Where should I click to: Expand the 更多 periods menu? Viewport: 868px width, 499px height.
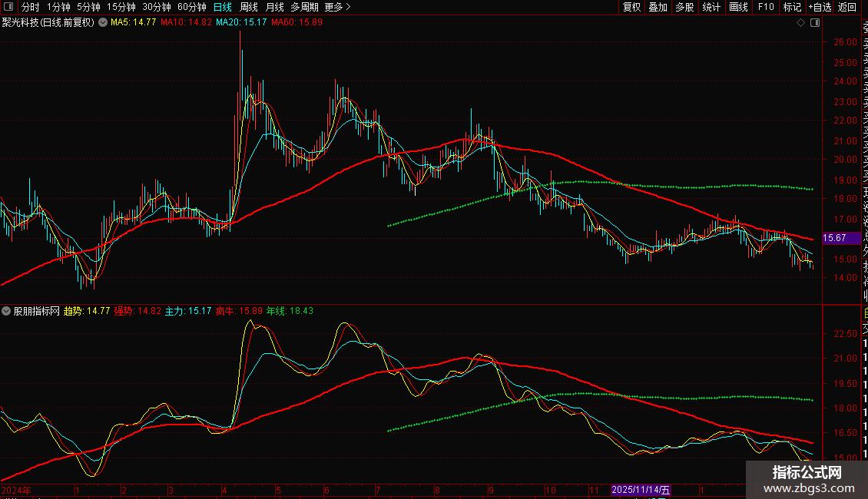click(338, 7)
